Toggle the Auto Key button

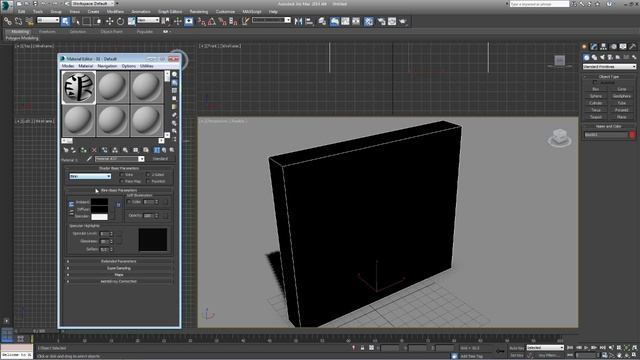[x=516, y=348]
